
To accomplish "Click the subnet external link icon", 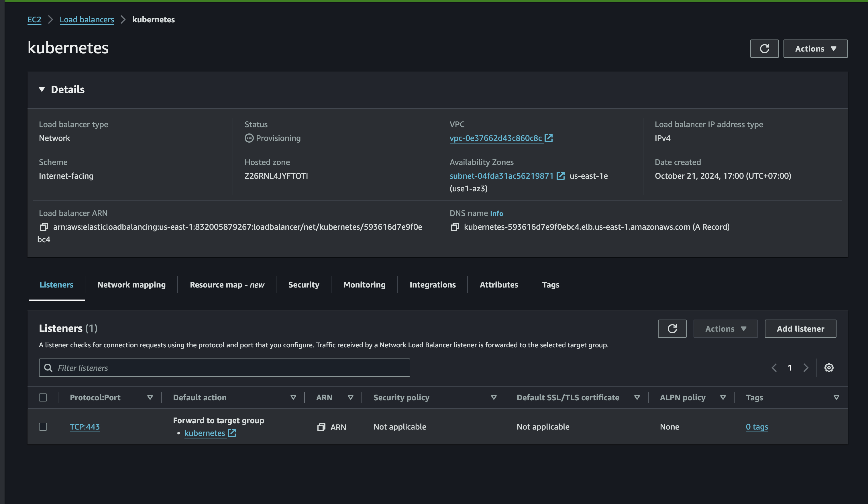I will 560,176.
